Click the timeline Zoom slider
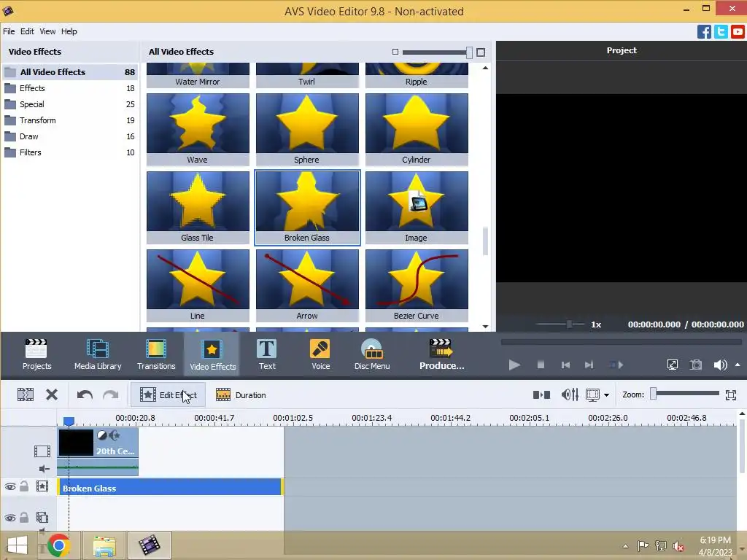The height and width of the screenshot is (560, 747). (x=684, y=393)
